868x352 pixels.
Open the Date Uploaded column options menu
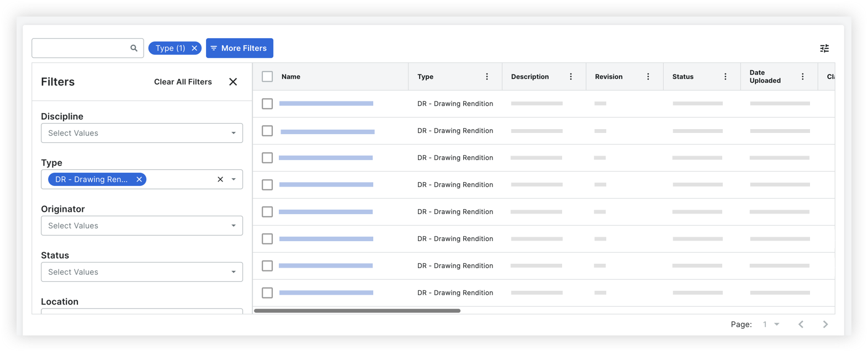pyautogui.click(x=803, y=77)
